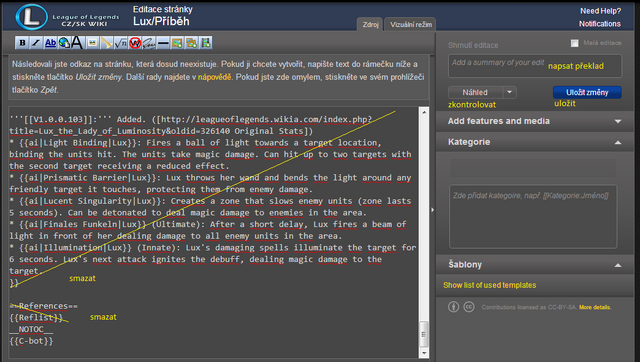Viewport: 640px width, 362px height.
Task: Show list of used templates
Action: click(489, 285)
